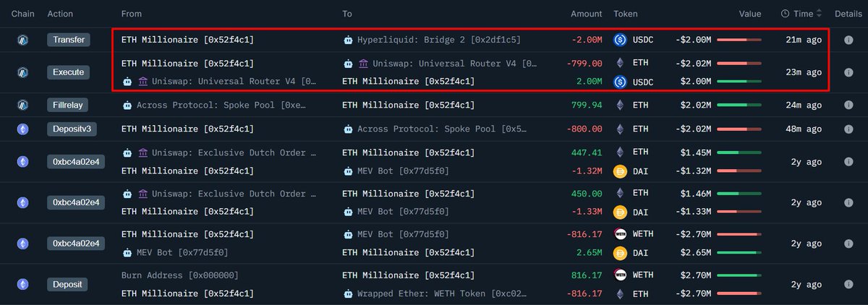Sort by the Amount column header
This screenshot has width=868, height=305.
(586, 14)
